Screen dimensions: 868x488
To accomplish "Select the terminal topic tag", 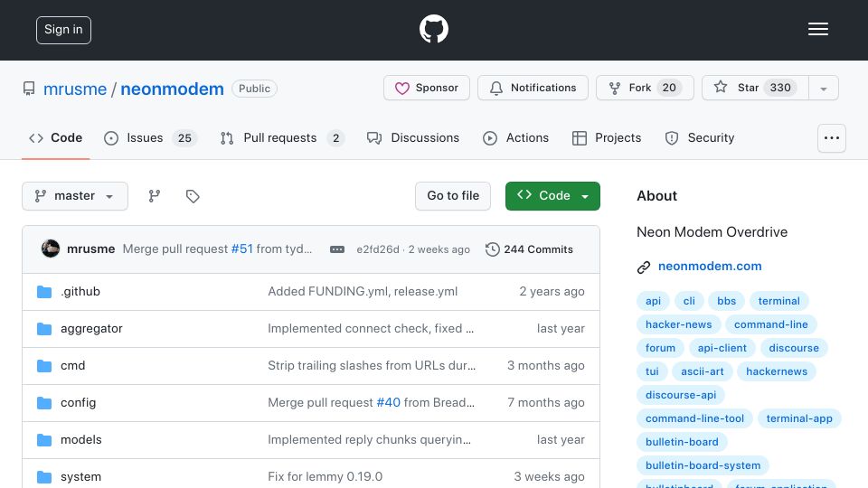I will tap(778, 301).
